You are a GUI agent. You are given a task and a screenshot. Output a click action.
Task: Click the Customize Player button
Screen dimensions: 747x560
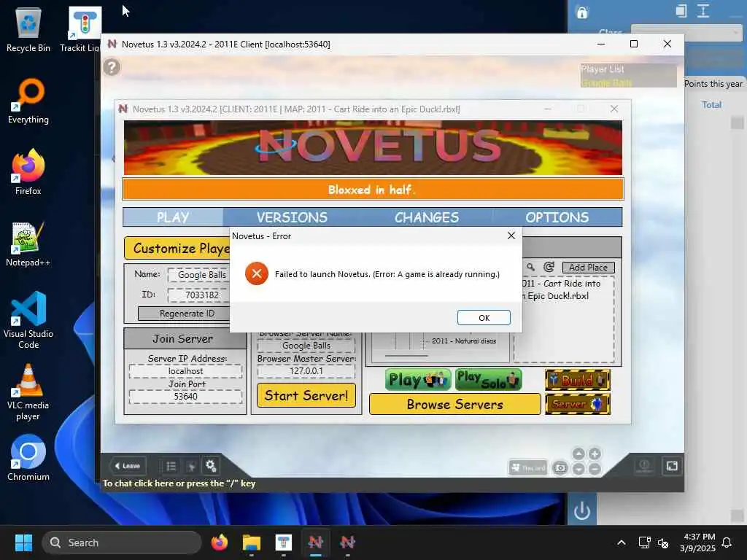click(x=177, y=248)
